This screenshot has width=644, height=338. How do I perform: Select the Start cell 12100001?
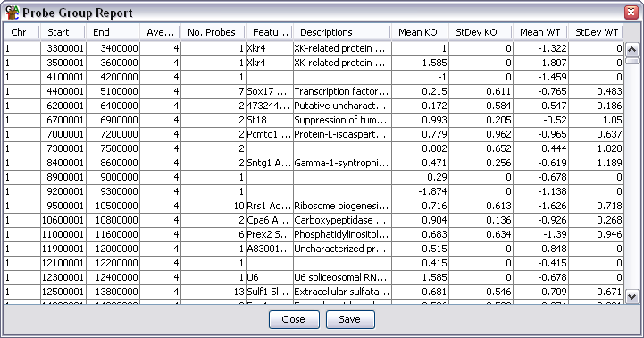click(x=63, y=263)
